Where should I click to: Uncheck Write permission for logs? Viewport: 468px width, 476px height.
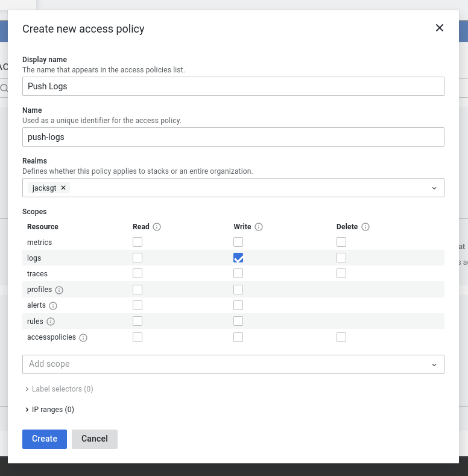(x=238, y=258)
